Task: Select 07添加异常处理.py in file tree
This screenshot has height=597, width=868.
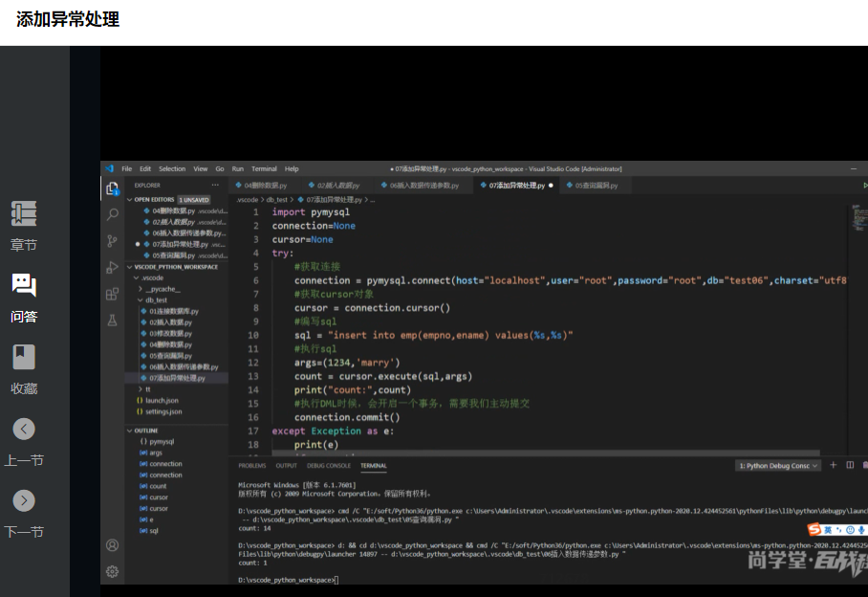Action: tap(177, 378)
